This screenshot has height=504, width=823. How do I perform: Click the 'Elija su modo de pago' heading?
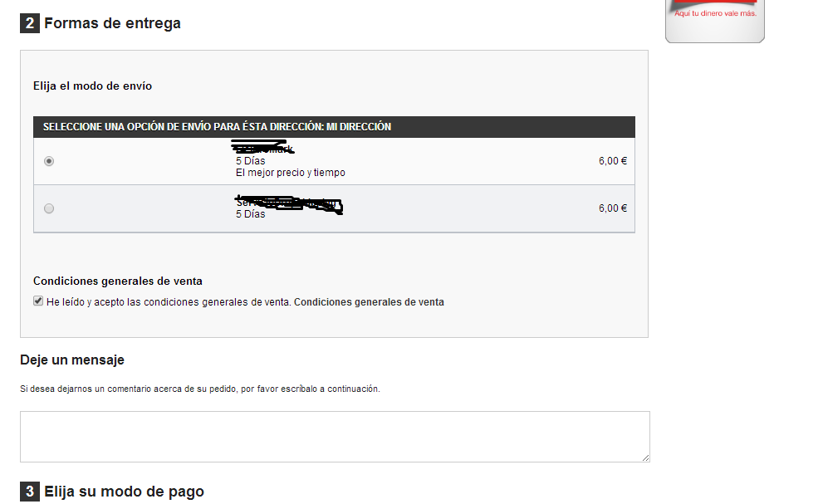click(124, 492)
